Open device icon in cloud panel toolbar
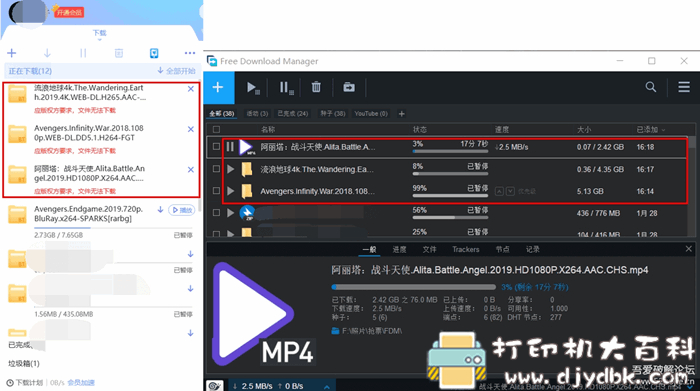The image size is (700, 391). coord(154,53)
